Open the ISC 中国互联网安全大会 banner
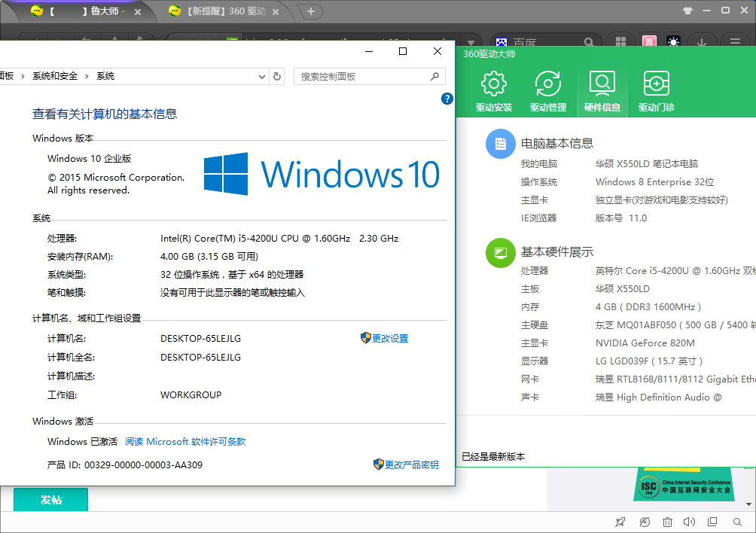756x533 pixels. click(684, 486)
